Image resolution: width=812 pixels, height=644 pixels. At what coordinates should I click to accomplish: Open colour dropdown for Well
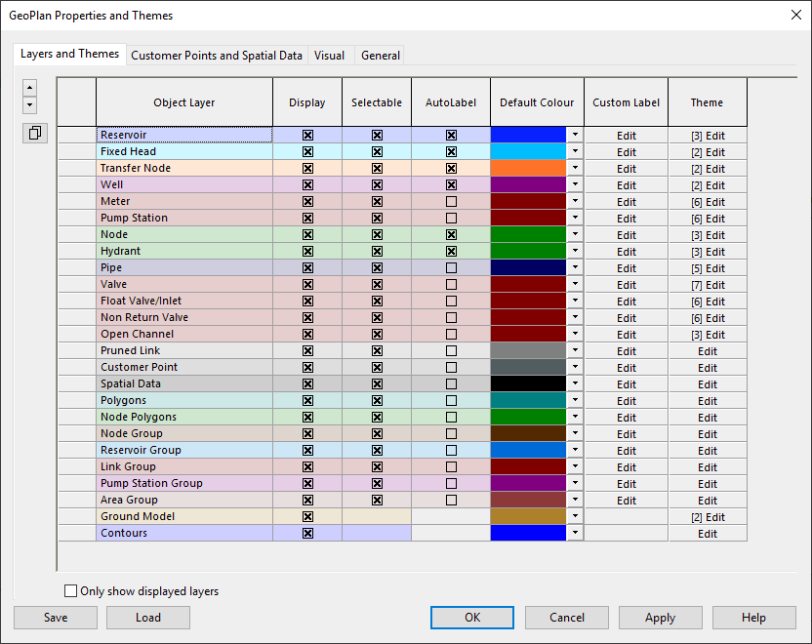[x=575, y=184]
